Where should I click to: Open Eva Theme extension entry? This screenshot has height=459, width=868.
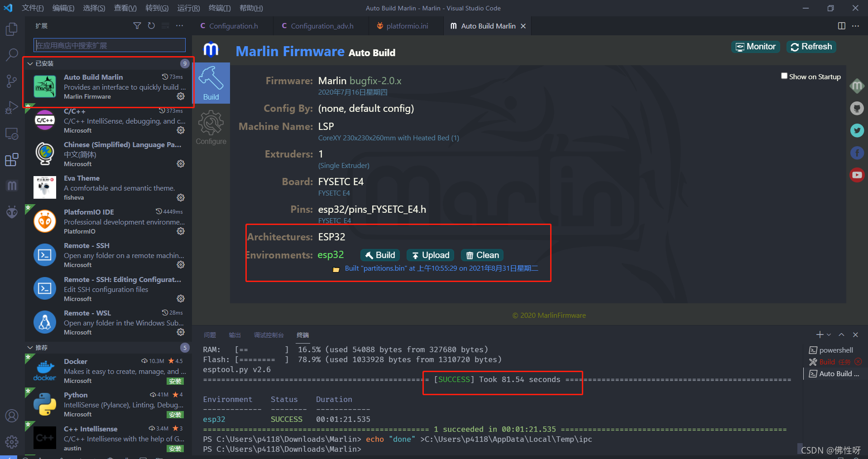tap(109, 188)
